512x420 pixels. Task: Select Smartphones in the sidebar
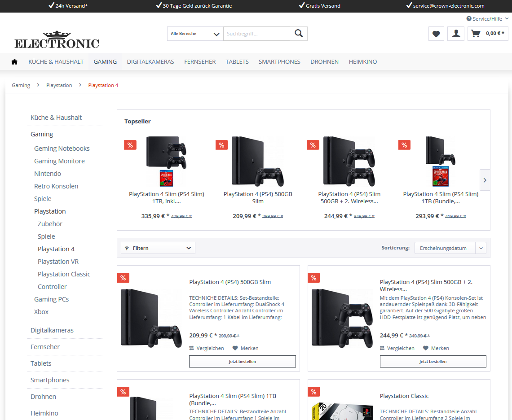click(x=50, y=380)
